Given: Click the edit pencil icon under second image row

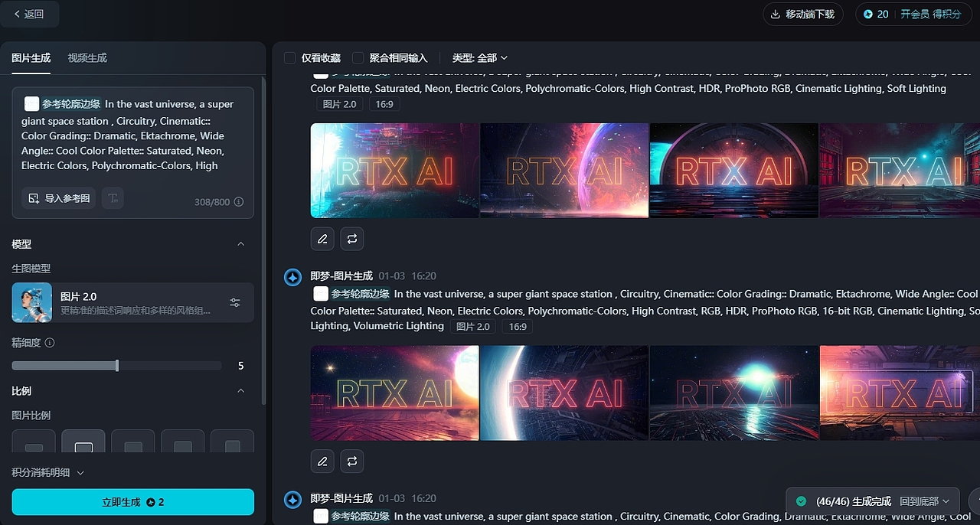Looking at the screenshot, I should pyautogui.click(x=322, y=461).
